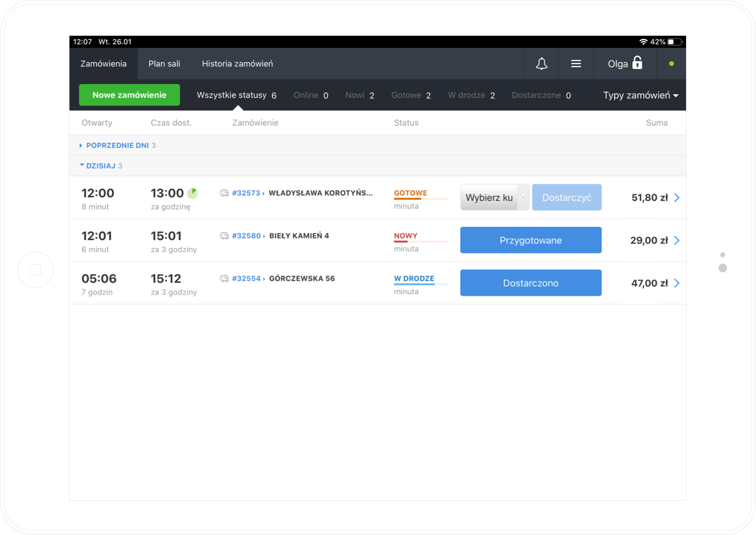Click the Wi-Fi icon in status bar
This screenshot has width=756, height=535.
tap(643, 42)
